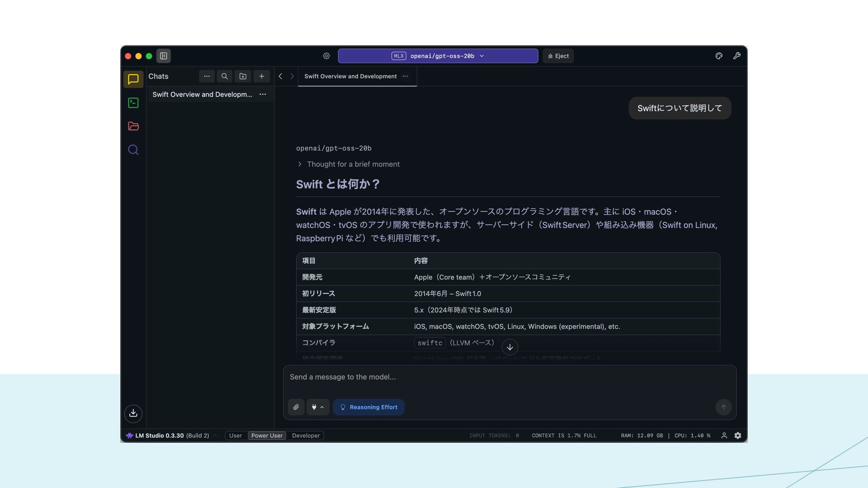Open the Downloads icon at bottom left

point(133,413)
